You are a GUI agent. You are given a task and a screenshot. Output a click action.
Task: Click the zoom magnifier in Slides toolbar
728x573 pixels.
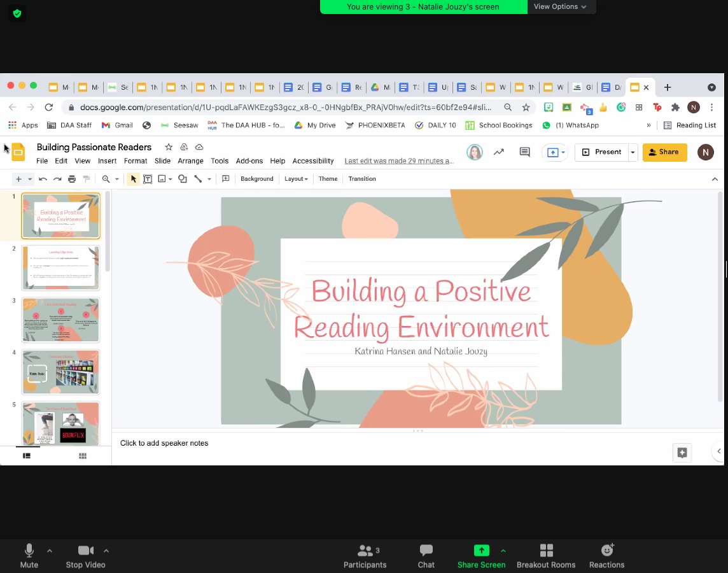(106, 179)
